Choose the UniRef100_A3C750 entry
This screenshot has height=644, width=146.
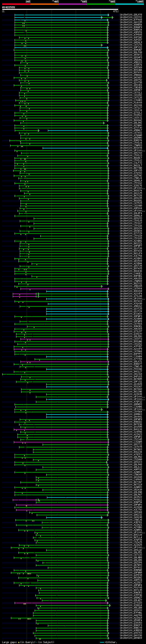coord(131,510)
